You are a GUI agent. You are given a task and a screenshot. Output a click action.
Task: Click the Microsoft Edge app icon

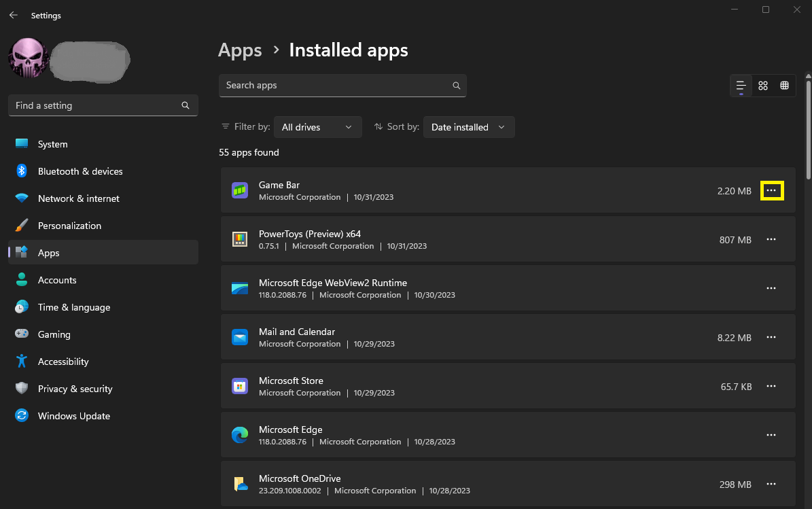click(240, 436)
